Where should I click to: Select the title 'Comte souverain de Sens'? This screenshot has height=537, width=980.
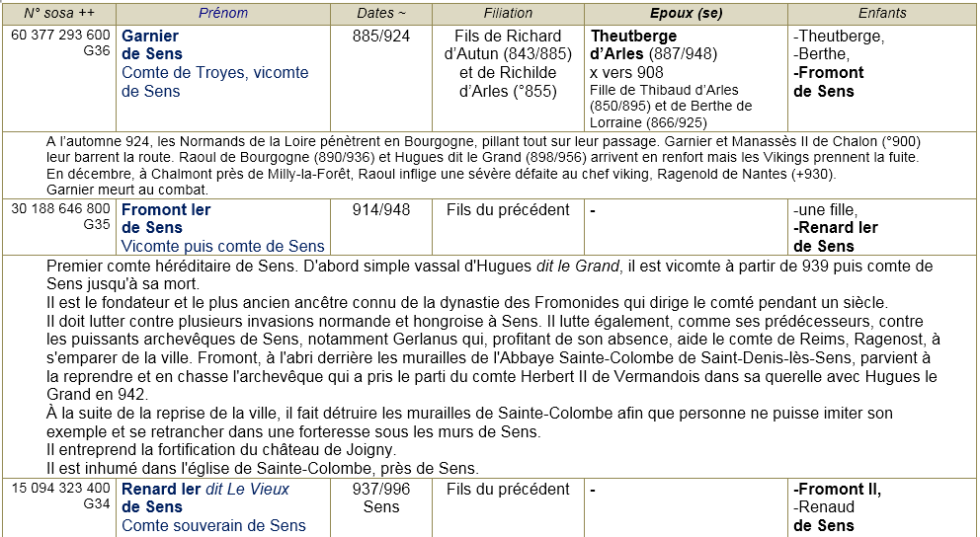pyautogui.click(x=213, y=526)
